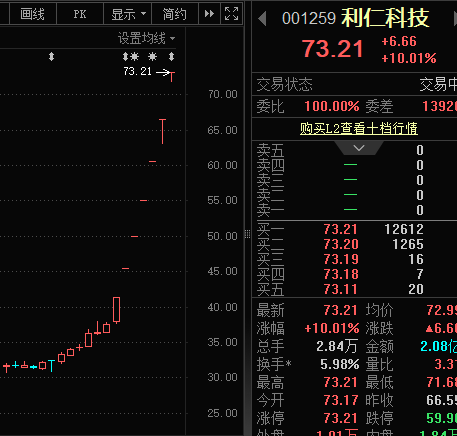
Task: Click the +6.66 change value
Action: point(399,41)
